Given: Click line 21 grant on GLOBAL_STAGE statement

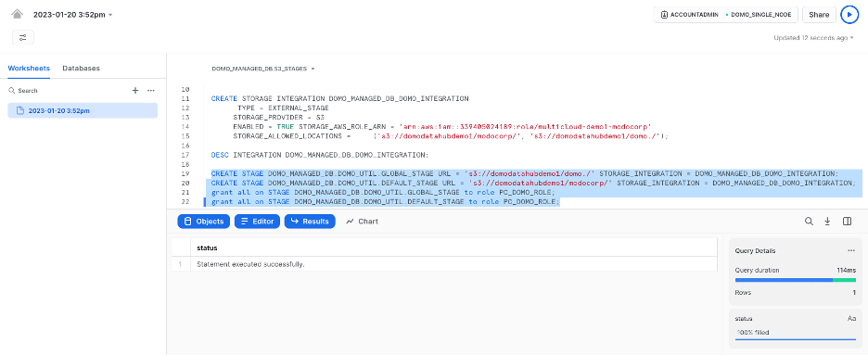Looking at the screenshot, I should (x=382, y=193).
